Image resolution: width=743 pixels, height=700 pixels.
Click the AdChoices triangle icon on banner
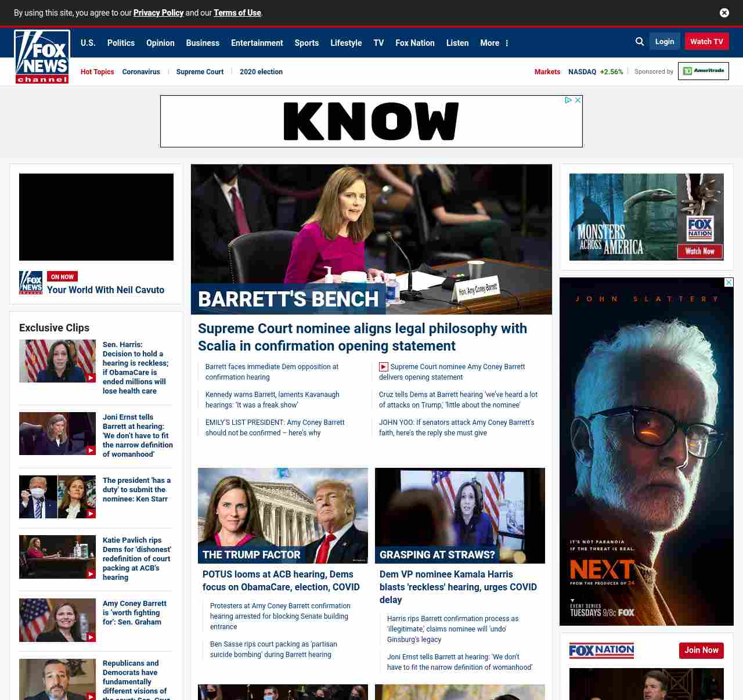[x=568, y=100]
